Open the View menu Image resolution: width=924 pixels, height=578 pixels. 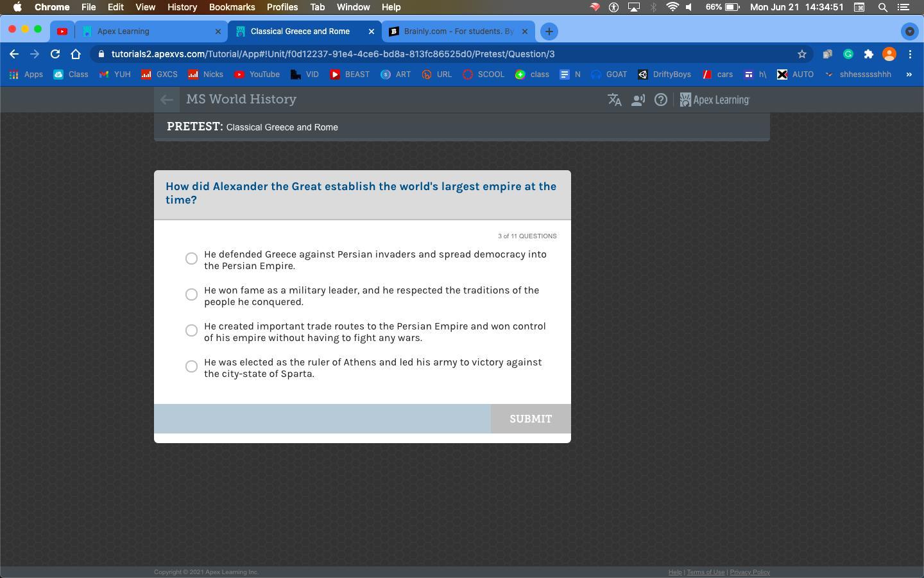145,7
